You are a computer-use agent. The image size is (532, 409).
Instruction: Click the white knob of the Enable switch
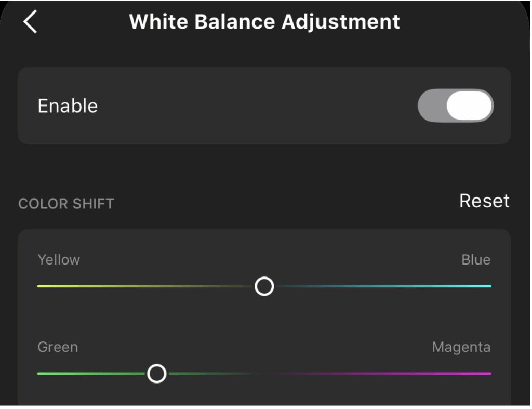click(x=469, y=105)
